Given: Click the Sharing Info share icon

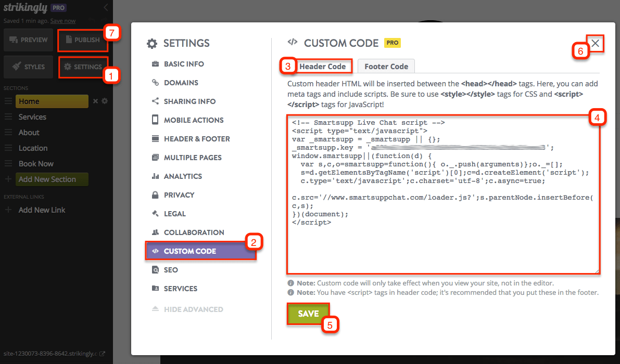Looking at the screenshot, I should pyautogui.click(x=156, y=101).
